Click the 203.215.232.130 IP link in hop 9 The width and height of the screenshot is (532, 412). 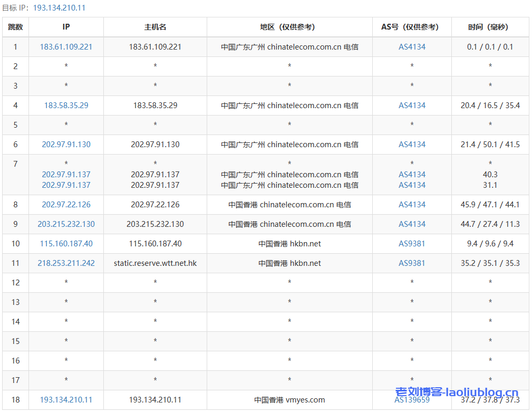coord(66,224)
